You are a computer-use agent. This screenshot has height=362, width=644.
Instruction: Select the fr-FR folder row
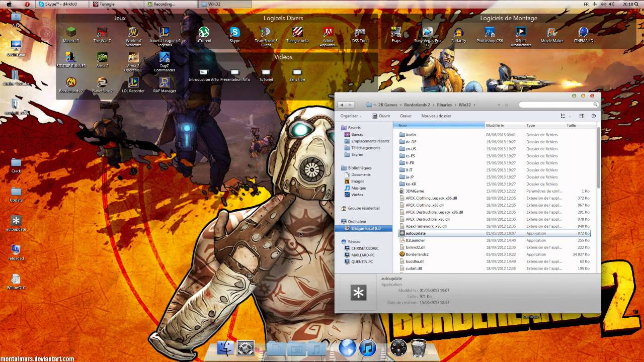494,163
